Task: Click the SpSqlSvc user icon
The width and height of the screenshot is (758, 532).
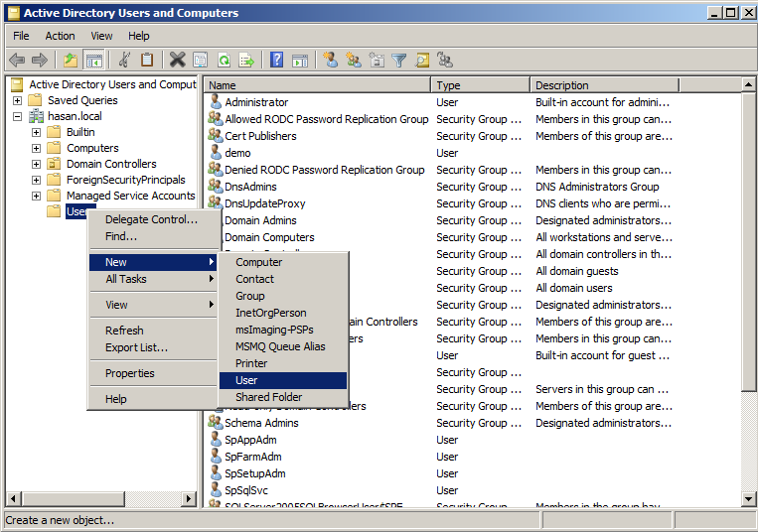Action: (x=216, y=489)
